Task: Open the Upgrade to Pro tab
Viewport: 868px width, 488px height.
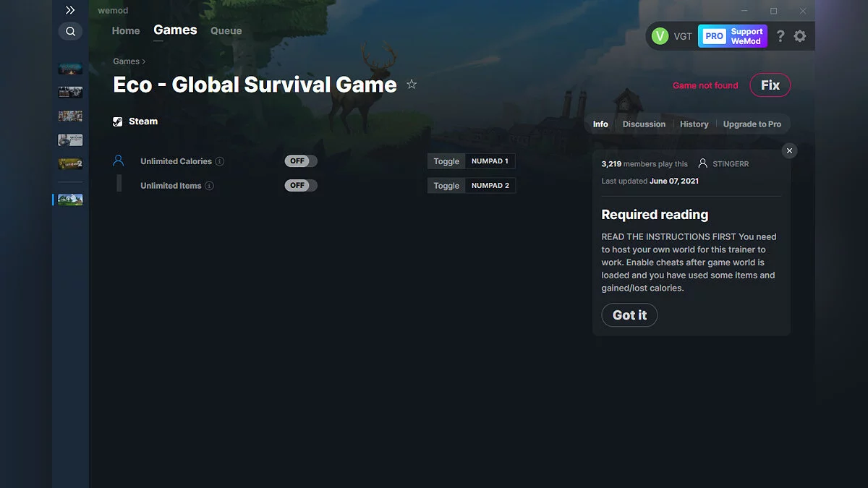Action: coord(752,124)
